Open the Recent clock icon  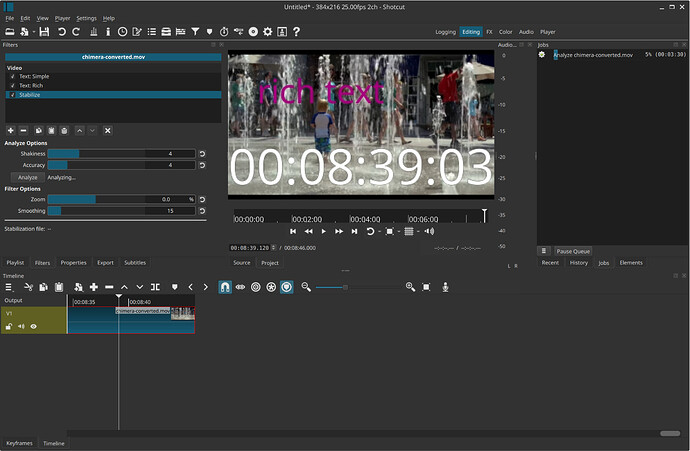(x=122, y=32)
